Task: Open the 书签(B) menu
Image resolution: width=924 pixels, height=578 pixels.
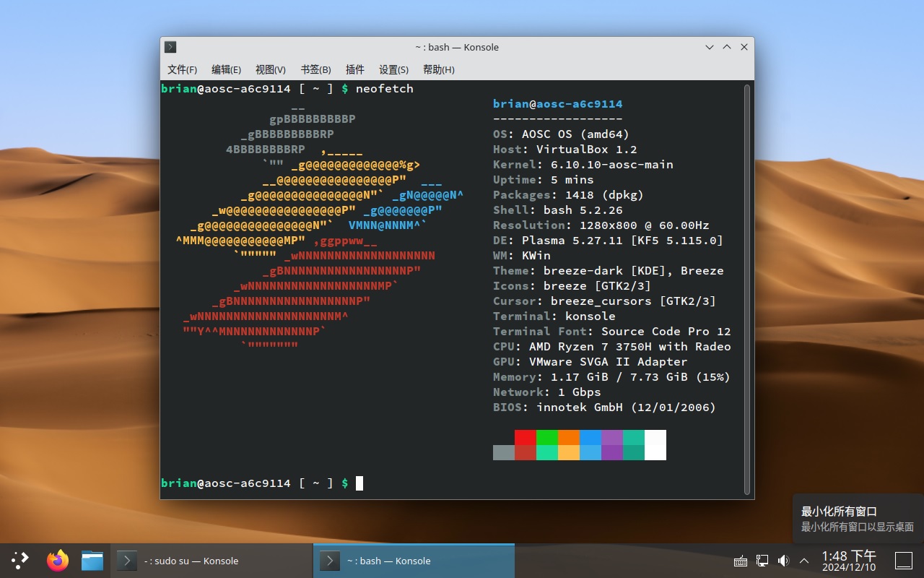Action: 315,69
